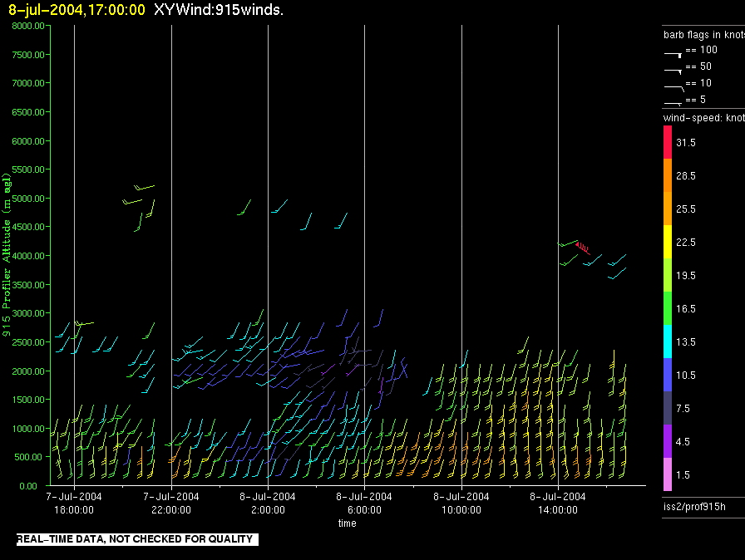Click the 50-knot barb flag legend symbol
The image size is (745, 560).
click(x=673, y=71)
